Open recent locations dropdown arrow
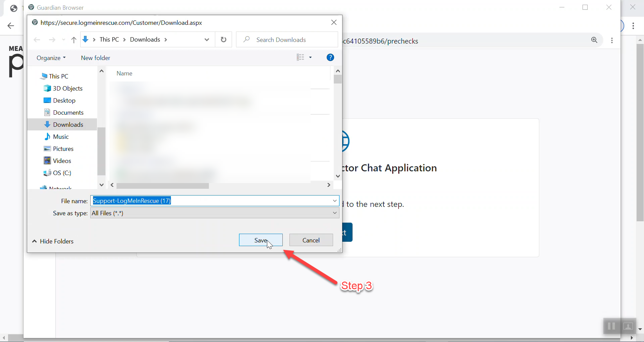 coord(63,40)
